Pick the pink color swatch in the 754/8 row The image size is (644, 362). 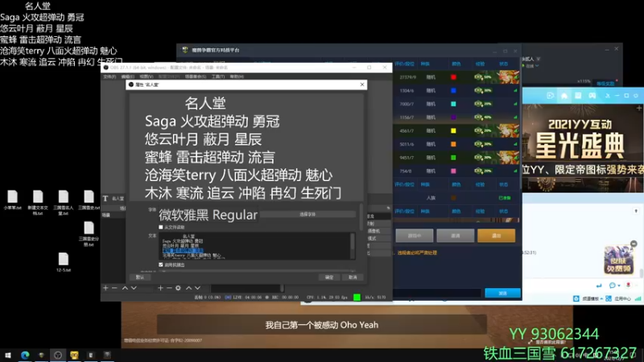click(453, 171)
